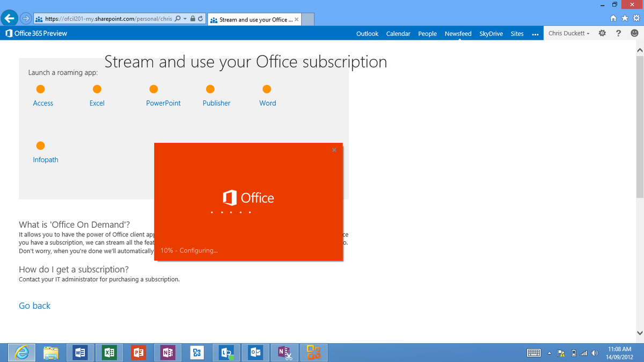
Task: Expand more navigation options ellipsis
Action: point(535,34)
